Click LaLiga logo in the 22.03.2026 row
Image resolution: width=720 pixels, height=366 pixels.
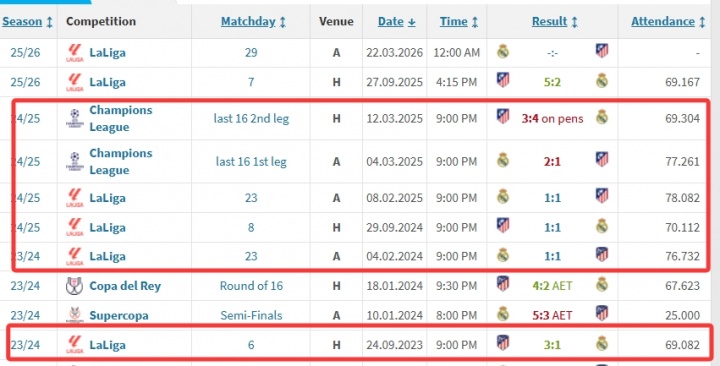(74, 53)
